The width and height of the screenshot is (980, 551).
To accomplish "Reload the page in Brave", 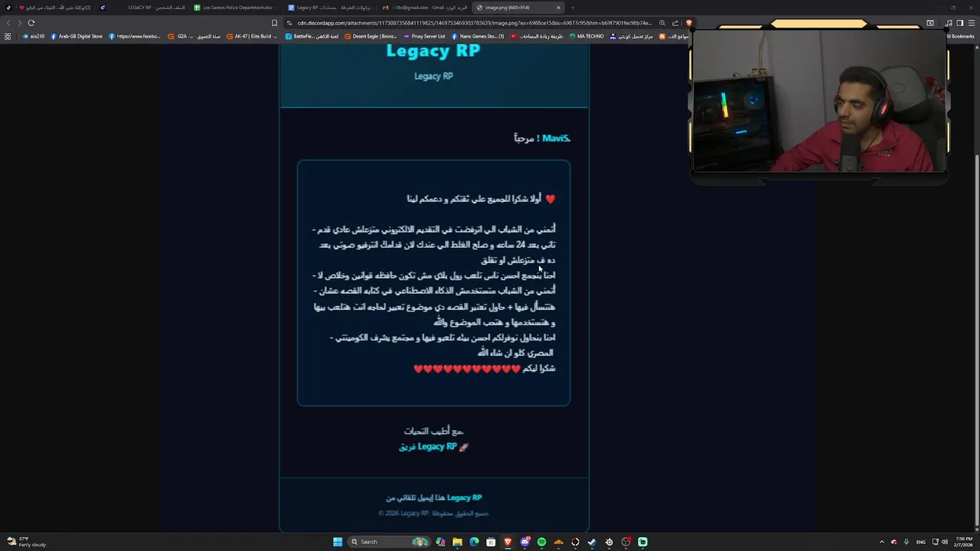I will (31, 23).
